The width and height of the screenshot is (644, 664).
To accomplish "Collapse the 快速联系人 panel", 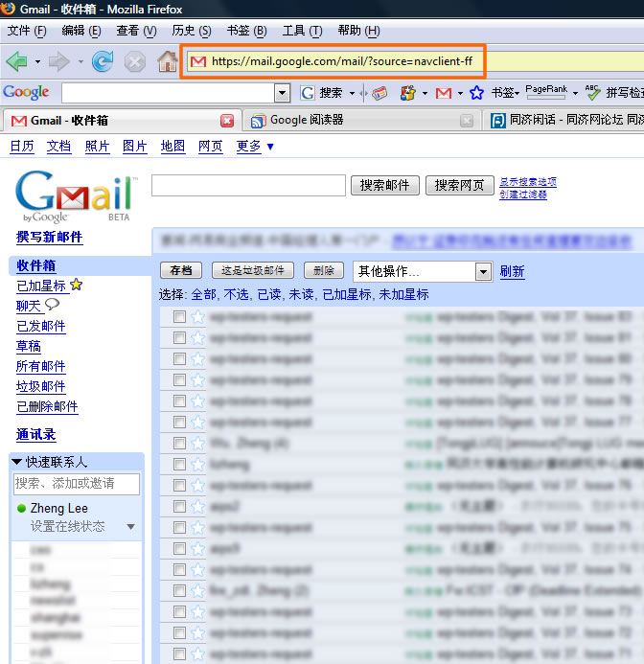I will point(17,462).
